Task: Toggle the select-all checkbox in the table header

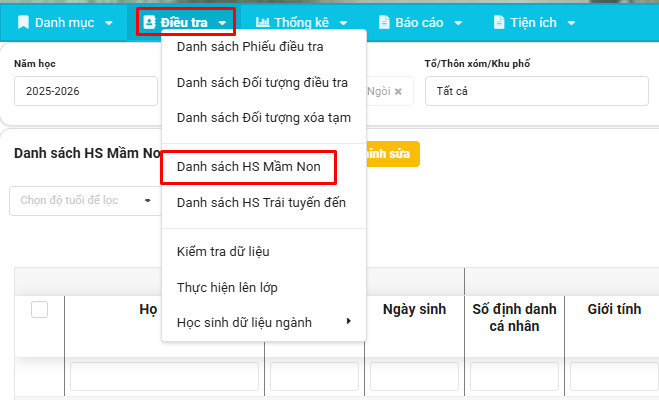Action: (40, 310)
